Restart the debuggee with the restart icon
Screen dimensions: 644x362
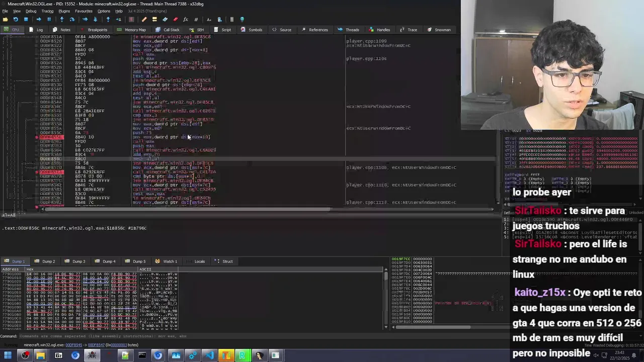(15, 19)
